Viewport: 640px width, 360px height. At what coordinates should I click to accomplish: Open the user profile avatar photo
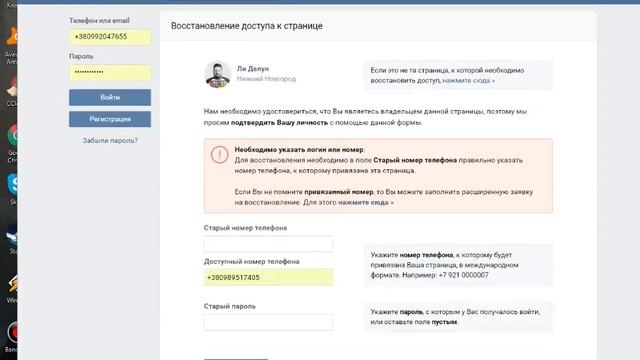[218, 74]
